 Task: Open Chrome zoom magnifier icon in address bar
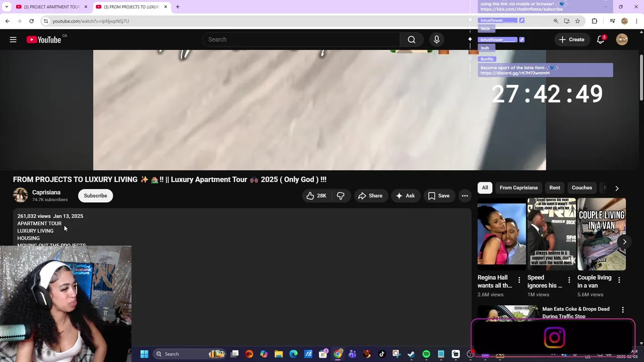pos(555,21)
